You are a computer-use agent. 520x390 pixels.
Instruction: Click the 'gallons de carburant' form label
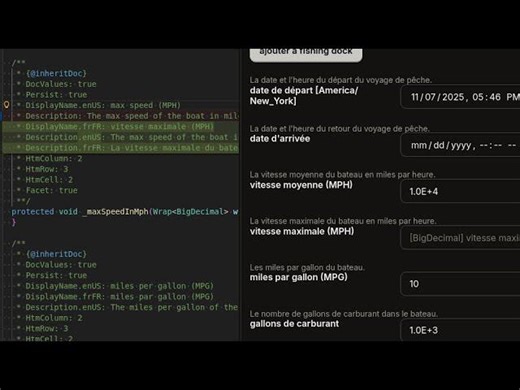coord(294,324)
